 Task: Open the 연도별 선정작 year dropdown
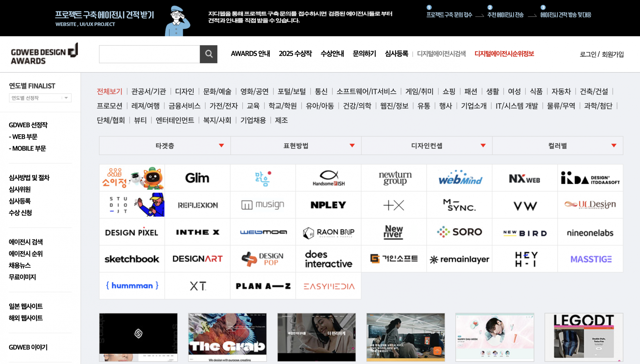(40, 98)
